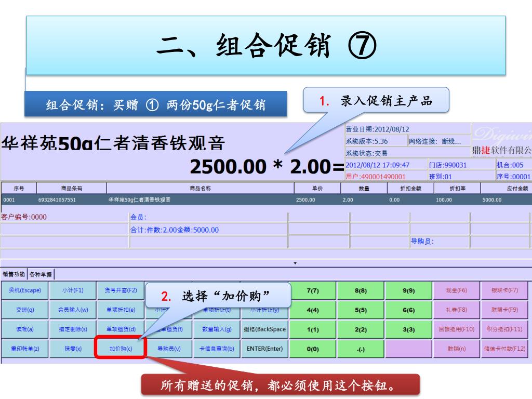Hit the 退格(BackSpace) key button
The width and height of the screenshot is (532, 399).
264,329
